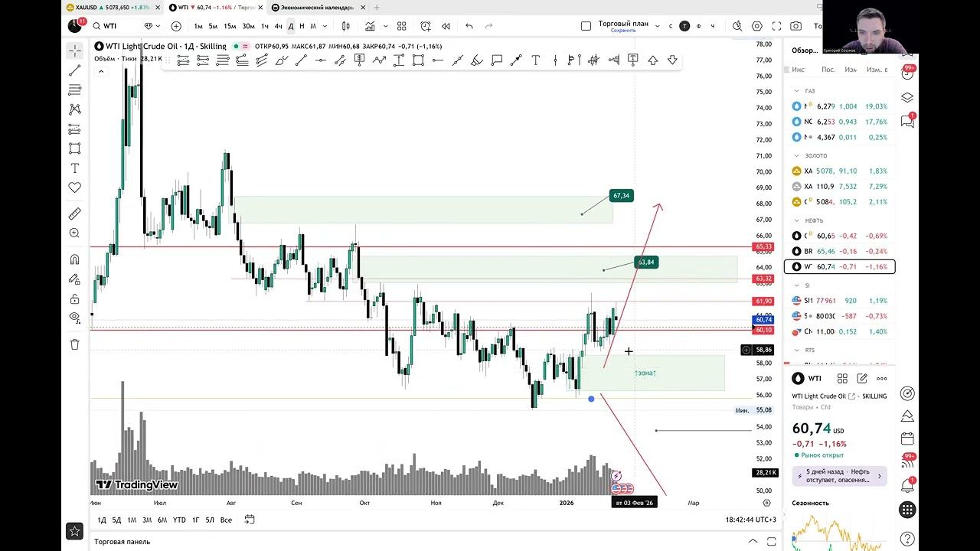Screen dimensions: 980x551
Task: Redo the last chart action
Action: click(490, 26)
